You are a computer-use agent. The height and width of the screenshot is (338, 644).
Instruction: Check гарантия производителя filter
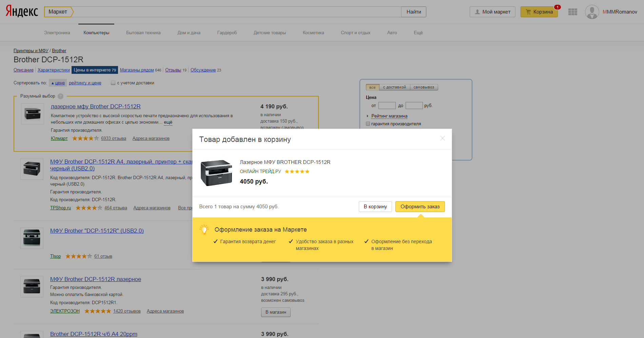pos(368,124)
